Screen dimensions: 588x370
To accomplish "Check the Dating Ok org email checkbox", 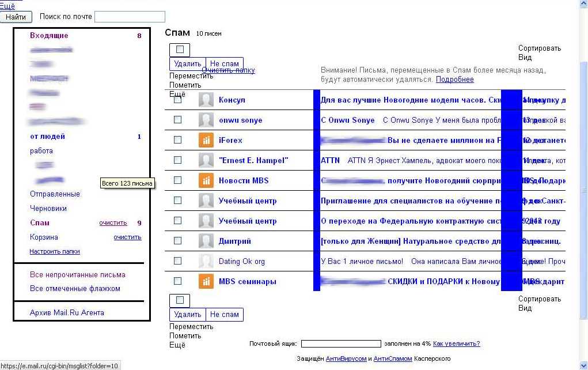I will point(178,261).
